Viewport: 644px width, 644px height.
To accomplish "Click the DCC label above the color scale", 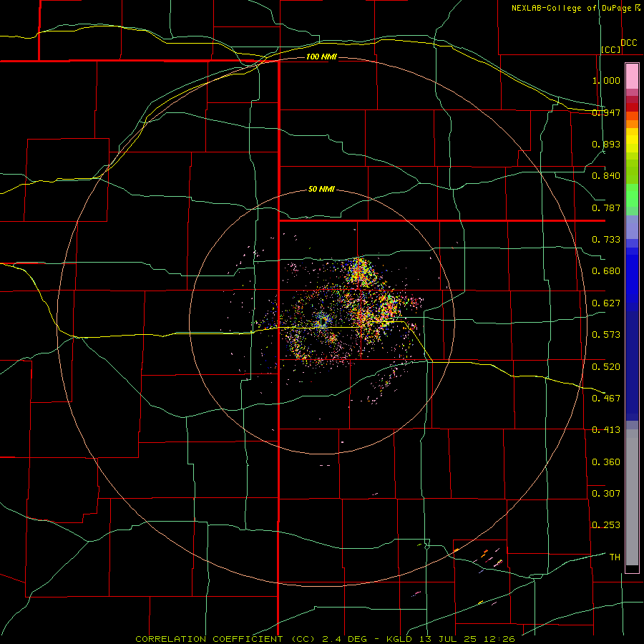I will 629,43.
